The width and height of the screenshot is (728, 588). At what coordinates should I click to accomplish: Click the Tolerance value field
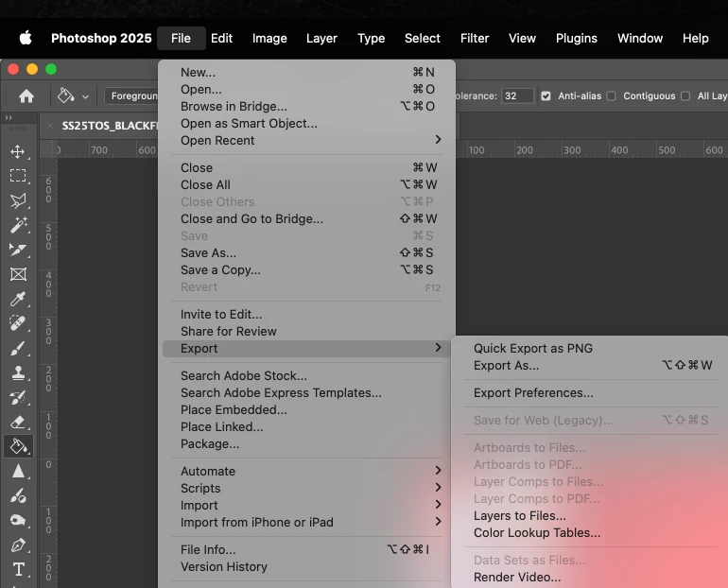point(517,96)
